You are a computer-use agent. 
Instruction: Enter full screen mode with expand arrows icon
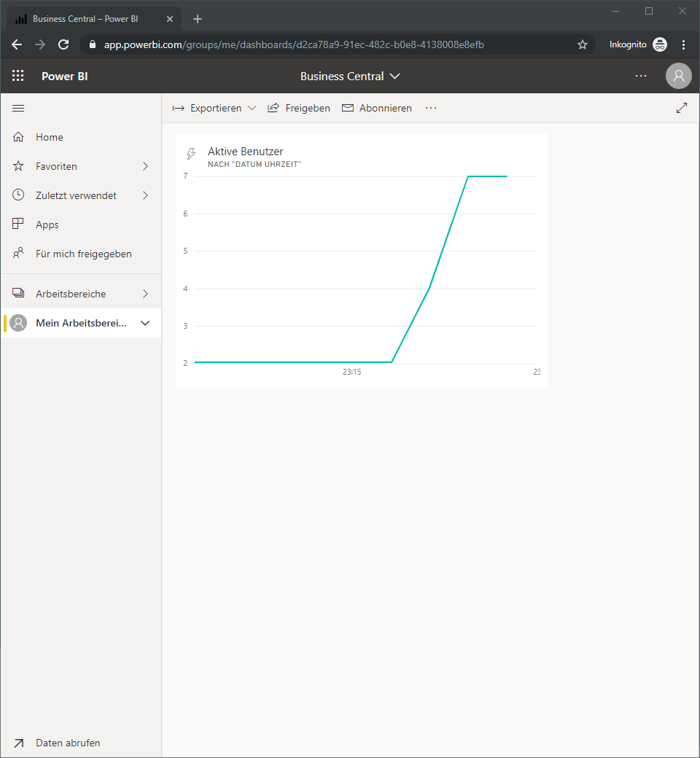point(682,108)
